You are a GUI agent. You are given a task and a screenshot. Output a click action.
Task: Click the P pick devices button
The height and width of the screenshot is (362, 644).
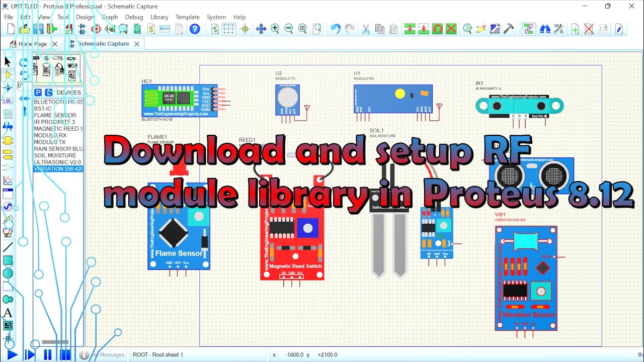pyautogui.click(x=38, y=93)
